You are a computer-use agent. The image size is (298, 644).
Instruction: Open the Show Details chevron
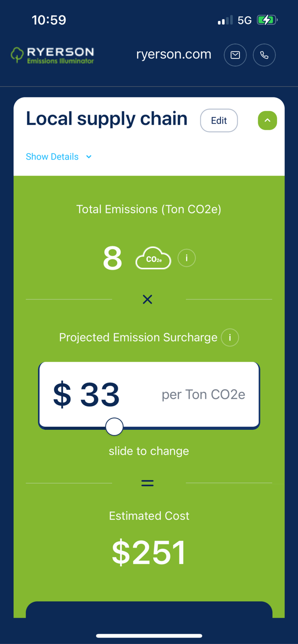point(89,157)
